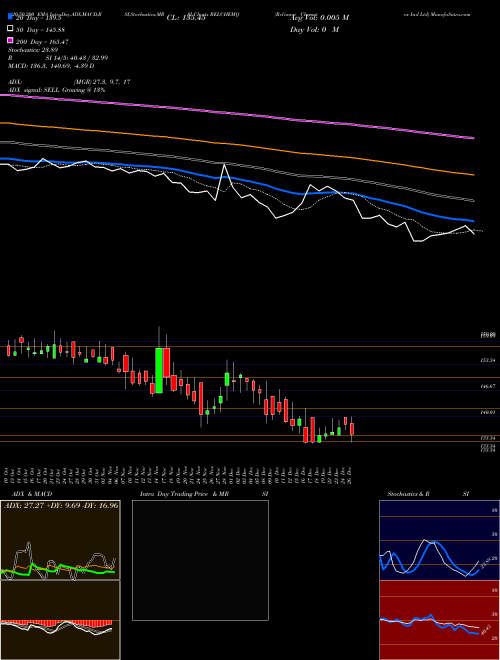Click the 'ADX signal: SELL' text line
The image size is (500, 660).
click(56, 90)
